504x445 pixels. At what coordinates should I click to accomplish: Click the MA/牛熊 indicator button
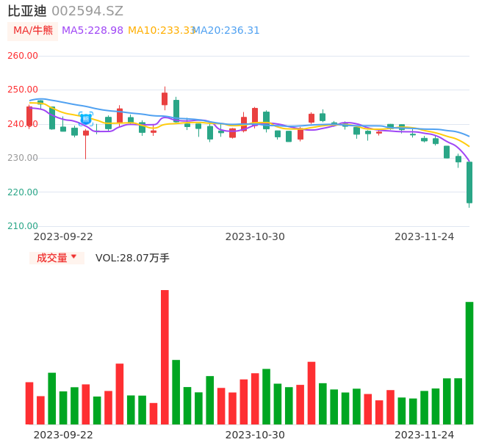(32, 31)
